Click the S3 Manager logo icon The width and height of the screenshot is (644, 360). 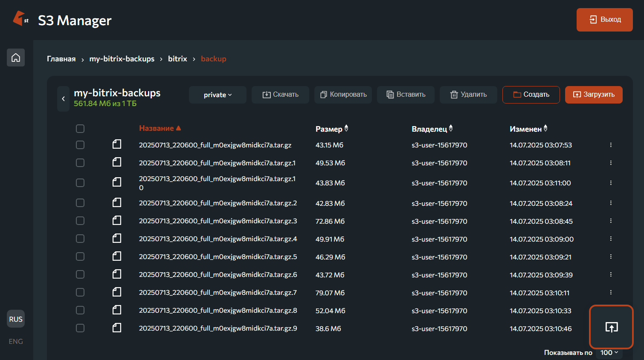click(20, 19)
